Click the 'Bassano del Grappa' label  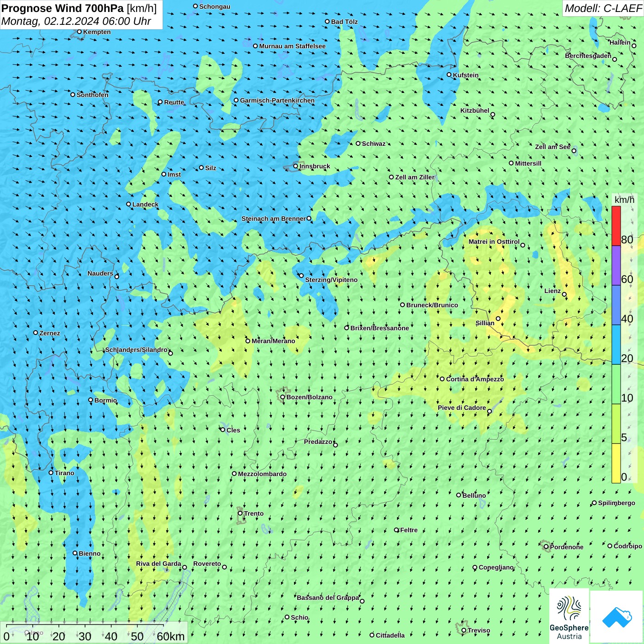328,598
